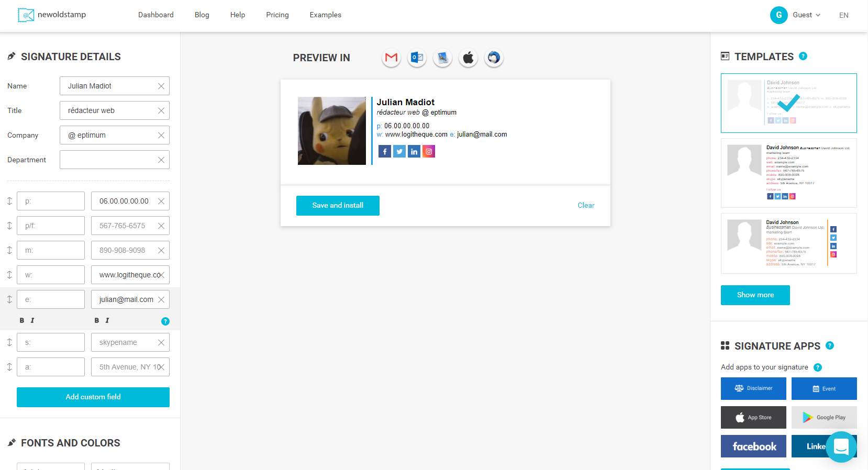The image size is (868, 470).
Task: Italicize the email value text
Action: point(107,320)
